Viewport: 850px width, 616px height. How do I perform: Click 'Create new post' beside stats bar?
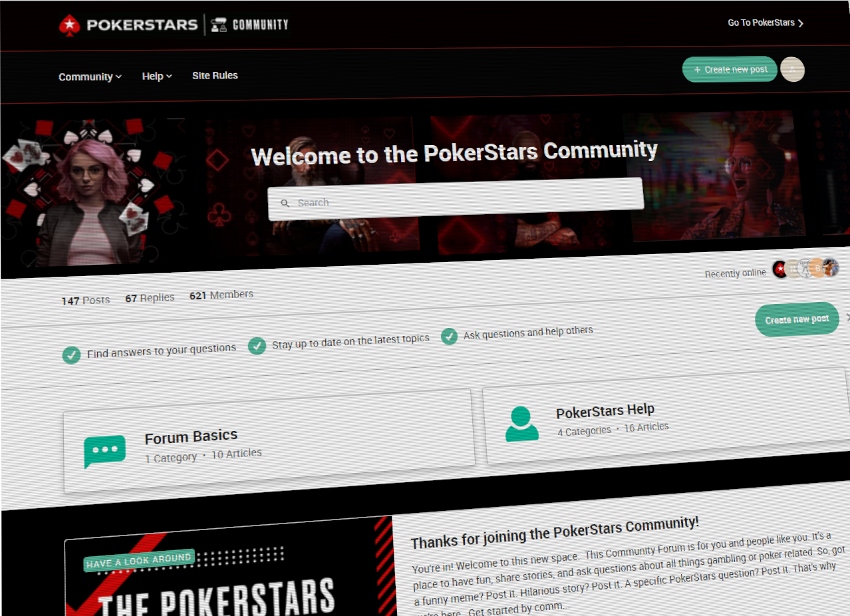tap(797, 319)
